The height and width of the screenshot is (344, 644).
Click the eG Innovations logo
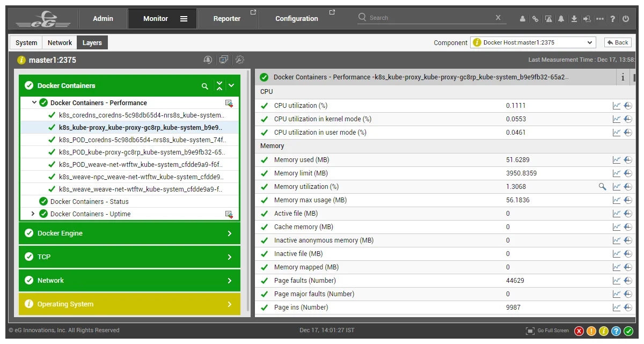pos(43,20)
